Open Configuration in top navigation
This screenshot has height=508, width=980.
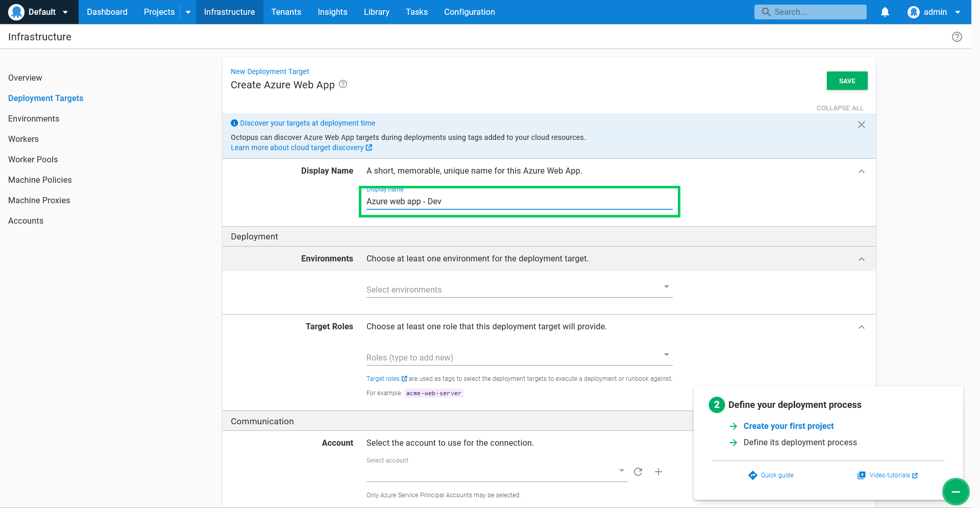(470, 12)
